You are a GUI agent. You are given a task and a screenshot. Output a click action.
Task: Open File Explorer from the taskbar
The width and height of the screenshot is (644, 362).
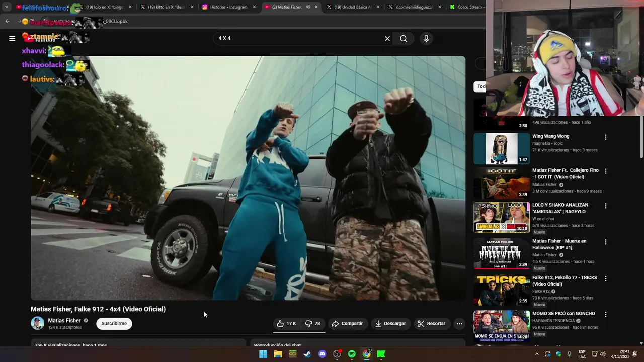(278, 354)
